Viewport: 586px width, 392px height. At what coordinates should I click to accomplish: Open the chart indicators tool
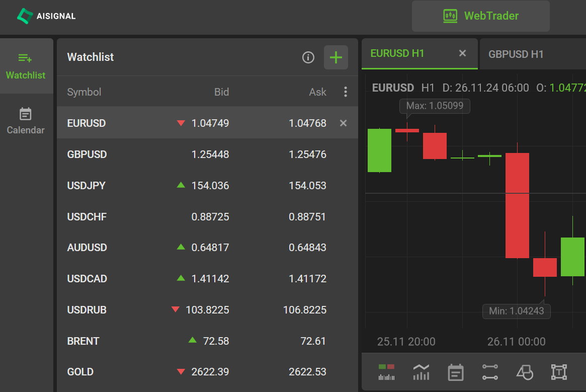[421, 372]
